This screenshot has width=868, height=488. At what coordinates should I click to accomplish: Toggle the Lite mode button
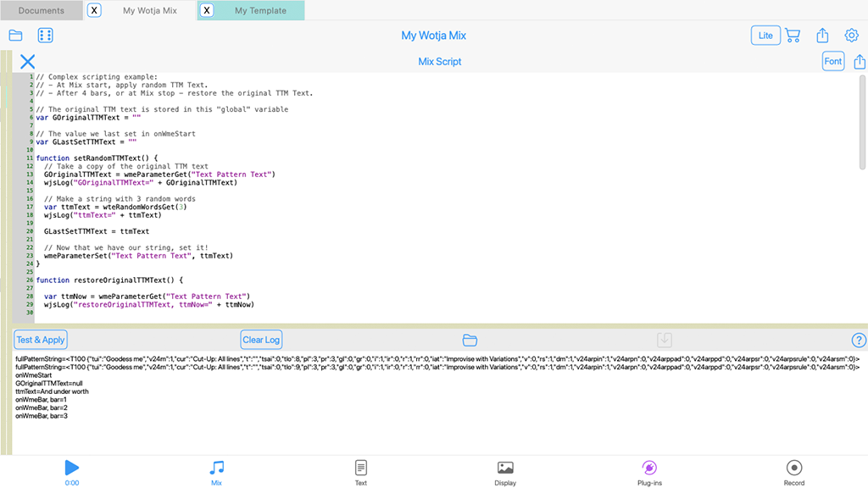[765, 36]
